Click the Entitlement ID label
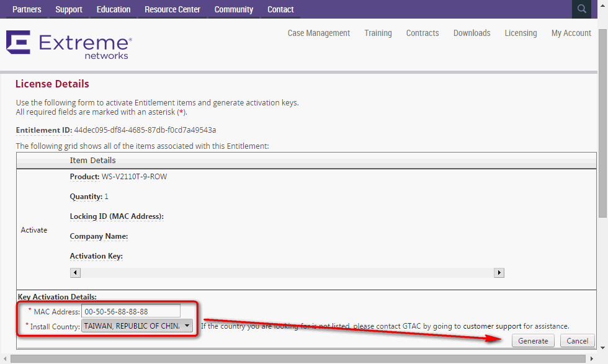This screenshot has height=364, width=608. pos(44,130)
